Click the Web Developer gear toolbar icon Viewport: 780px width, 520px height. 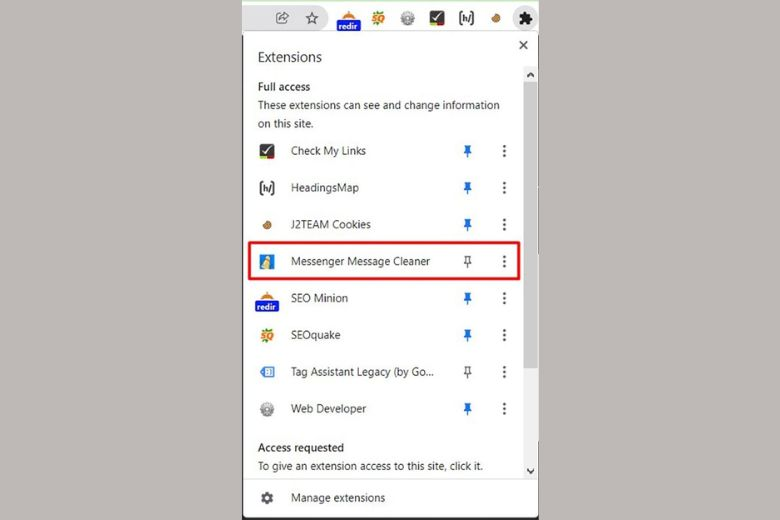[x=407, y=18]
